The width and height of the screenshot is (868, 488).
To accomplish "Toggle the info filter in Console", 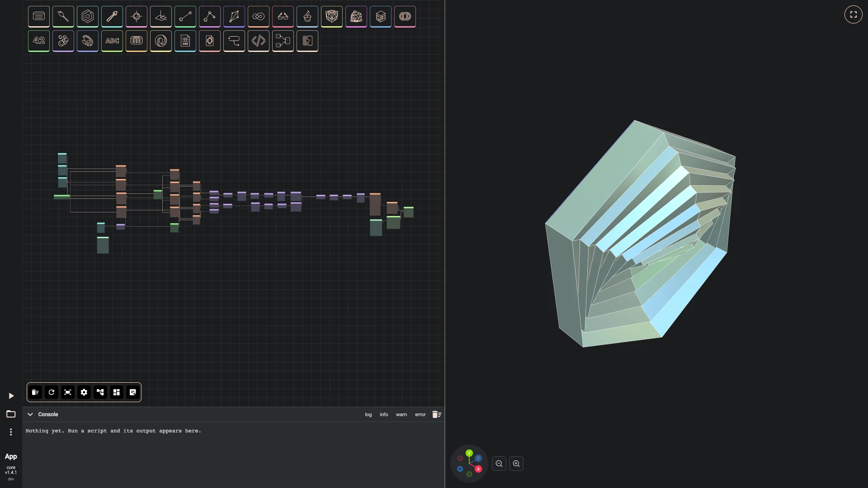I will (384, 414).
